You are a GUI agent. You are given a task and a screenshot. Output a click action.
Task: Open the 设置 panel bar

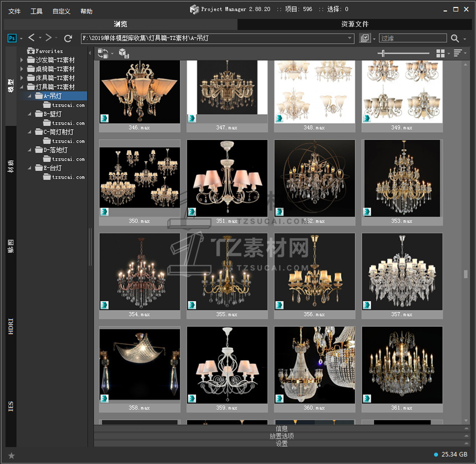coord(282,443)
